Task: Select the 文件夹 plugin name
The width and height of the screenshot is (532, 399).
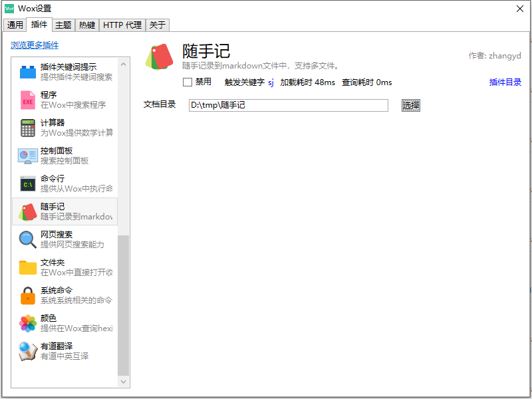Action: (53, 262)
